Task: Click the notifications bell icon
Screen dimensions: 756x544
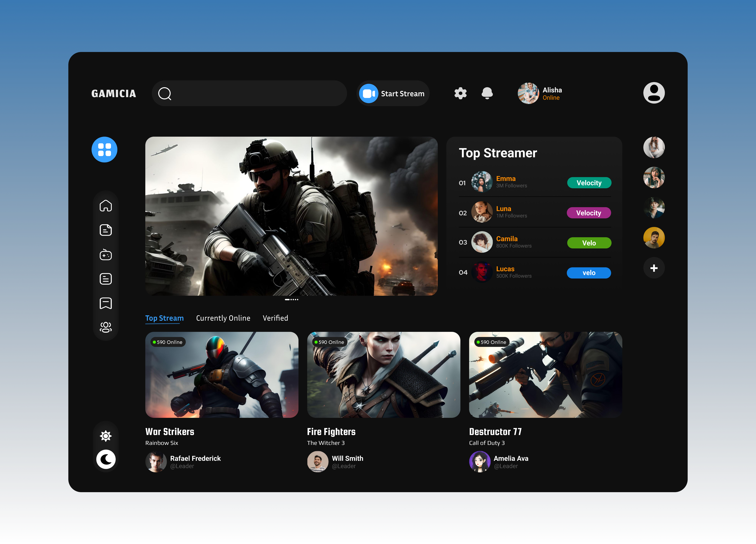Action: [x=487, y=93]
